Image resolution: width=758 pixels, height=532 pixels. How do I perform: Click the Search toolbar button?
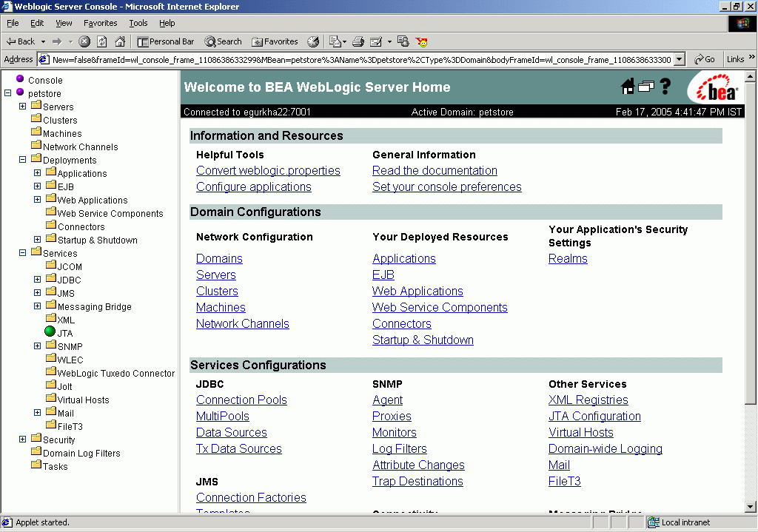(223, 41)
